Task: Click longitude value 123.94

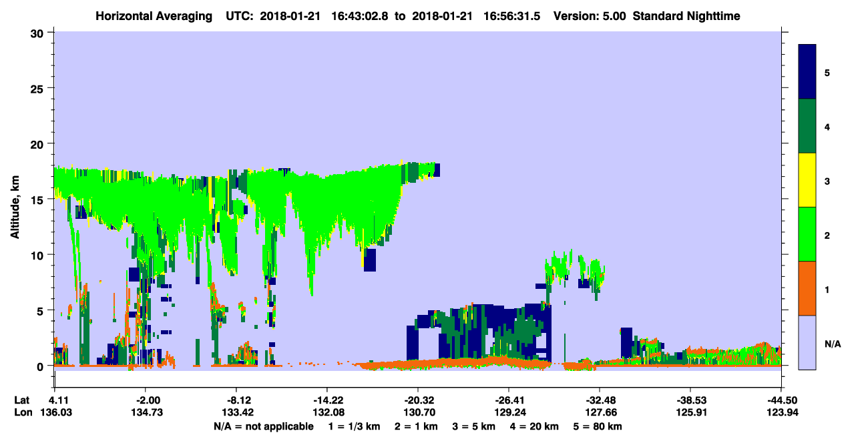Action: tap(783, 412)
